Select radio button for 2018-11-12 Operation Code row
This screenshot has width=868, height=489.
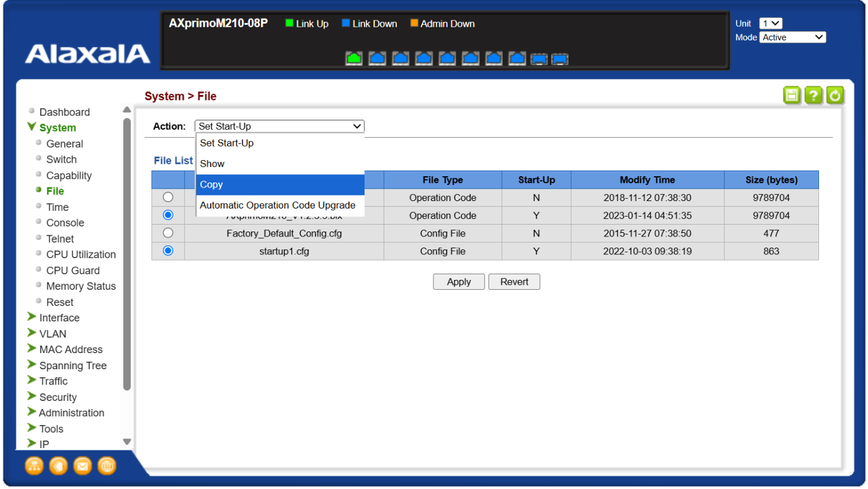coord(168,197)
